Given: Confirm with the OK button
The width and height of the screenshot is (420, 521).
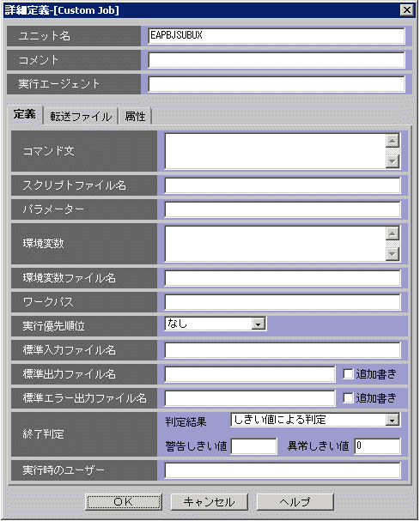Looking at the screenshot, I should click(x=124, y=502).
